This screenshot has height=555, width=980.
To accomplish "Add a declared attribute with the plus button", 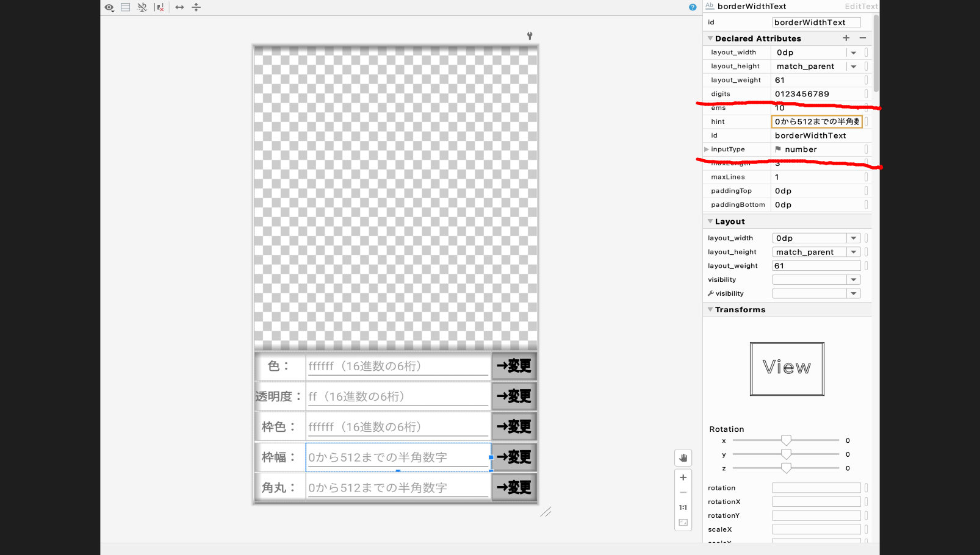I will pos(846,38).
